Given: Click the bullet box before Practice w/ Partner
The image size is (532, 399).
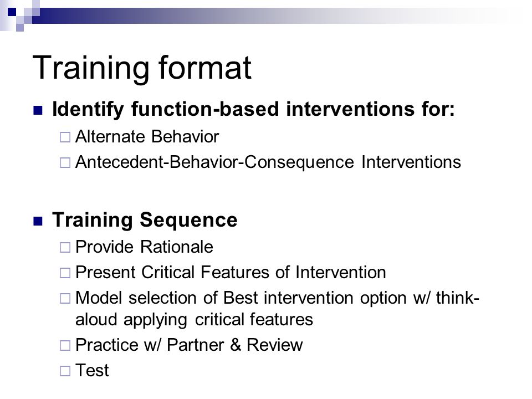Looking at the screenshot, I should [65, 345].
